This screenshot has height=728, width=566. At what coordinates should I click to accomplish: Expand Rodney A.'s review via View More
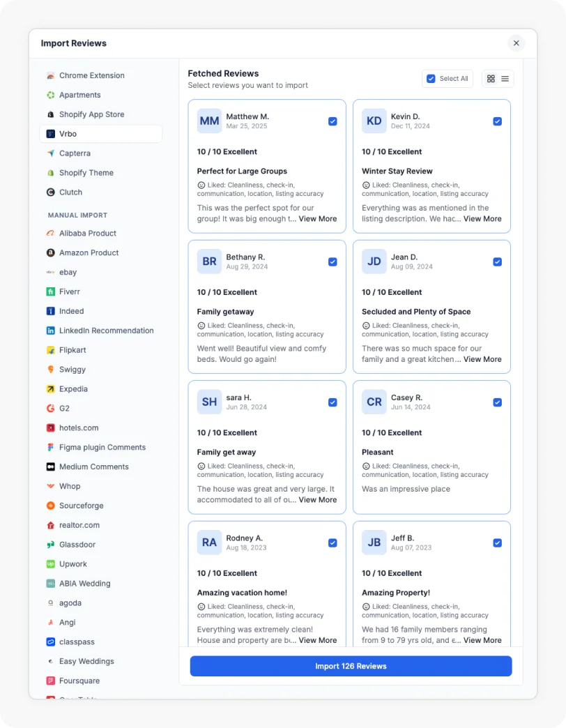click(x=317, y=640)
